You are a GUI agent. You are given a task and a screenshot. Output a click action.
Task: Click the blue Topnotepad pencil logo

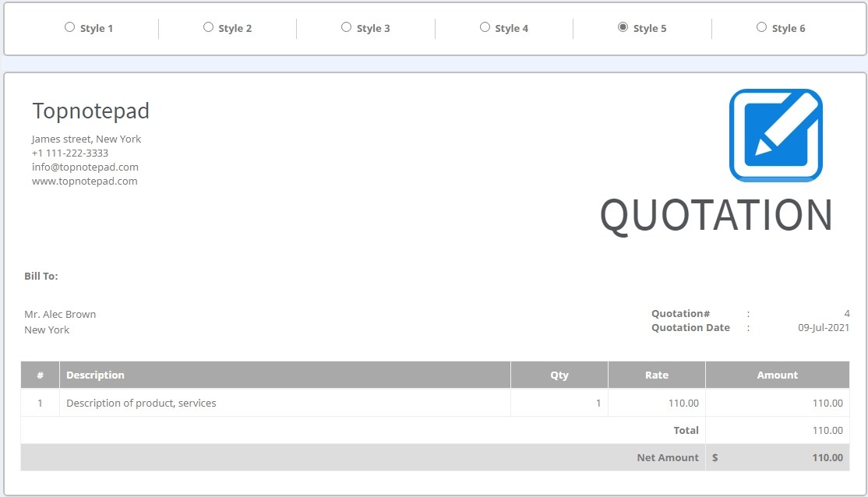pyautogui.click(x=775, y=136)
